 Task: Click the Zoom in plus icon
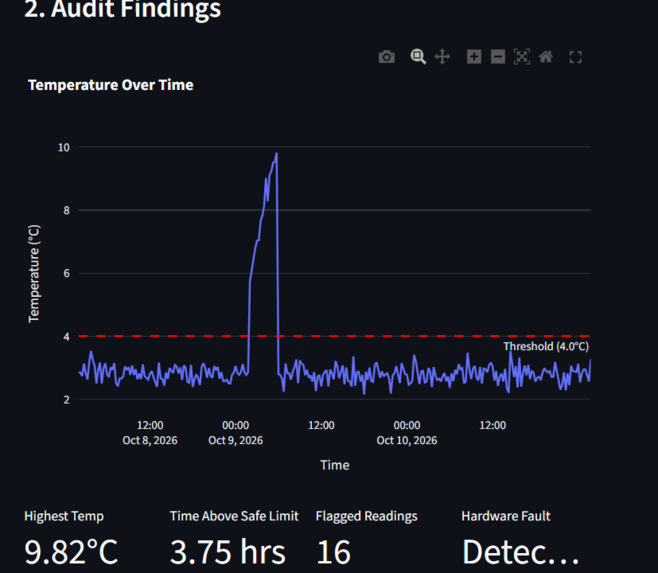tap(474, 57)
